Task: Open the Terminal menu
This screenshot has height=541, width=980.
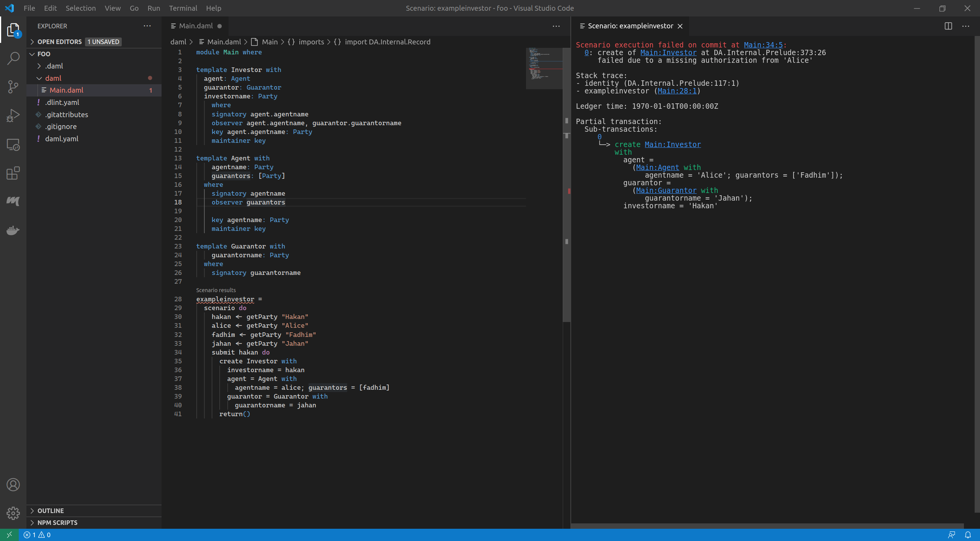Action: pyautogui.click(x=183, y=8)
